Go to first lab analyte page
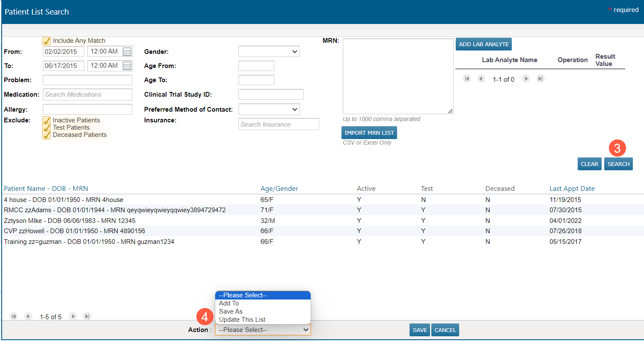This screenshot has height=341, width=644. [x=467, y=79]
